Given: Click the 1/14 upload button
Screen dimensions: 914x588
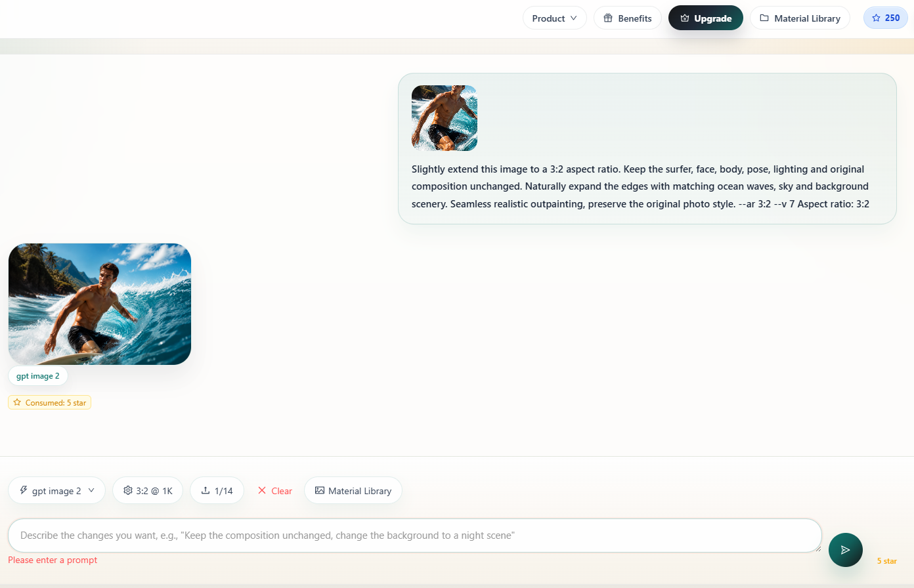Looking at the screenshot, I should pos(217,490).
